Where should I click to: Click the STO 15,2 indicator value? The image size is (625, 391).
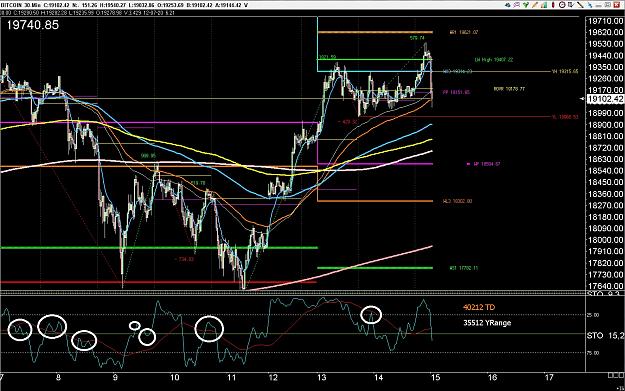pos(605,336)
